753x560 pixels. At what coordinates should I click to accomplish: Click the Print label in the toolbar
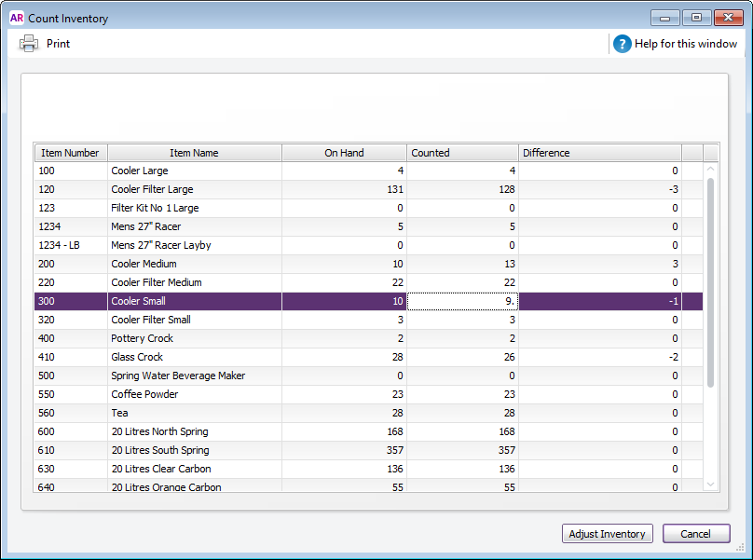(58, 44)
